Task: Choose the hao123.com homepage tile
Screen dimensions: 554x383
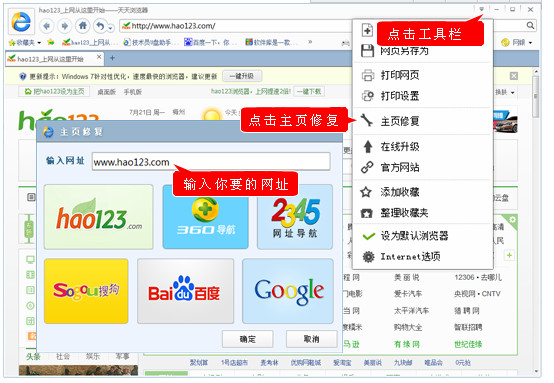Action: 99,217
